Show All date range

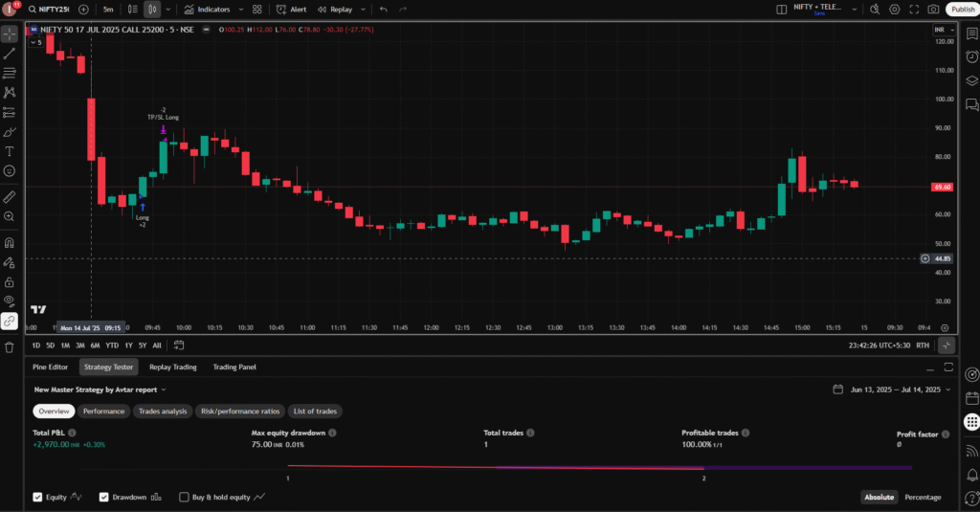coord(157,345)
